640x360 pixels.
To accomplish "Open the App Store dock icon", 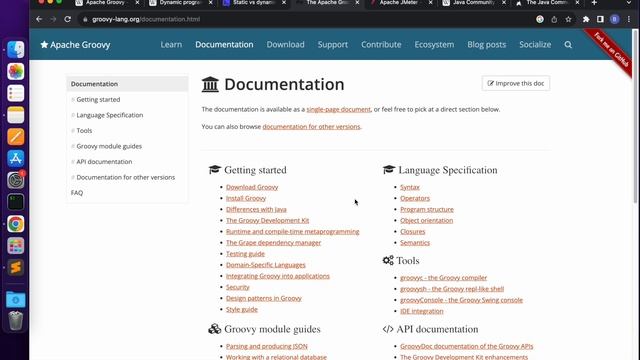I will click(16, 158).
